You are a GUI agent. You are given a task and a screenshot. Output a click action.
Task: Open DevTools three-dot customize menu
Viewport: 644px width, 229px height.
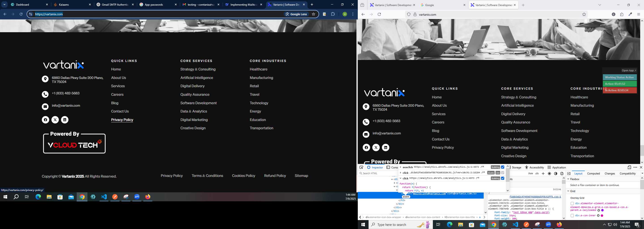(635, 167)
